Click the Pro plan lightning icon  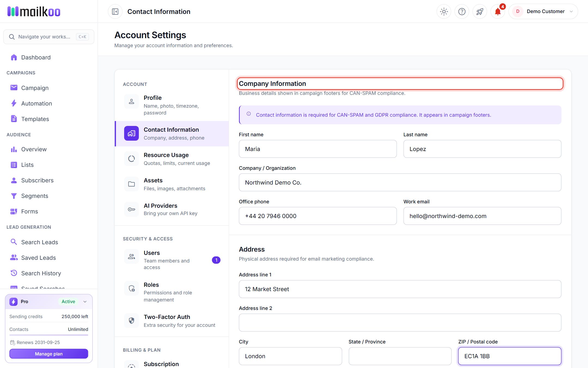13,301
